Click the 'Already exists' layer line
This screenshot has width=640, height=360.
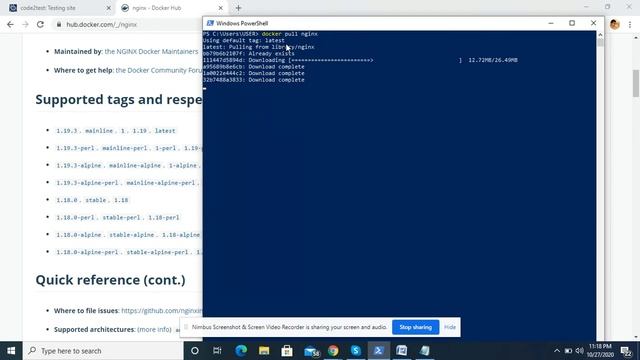click(249, 53)
